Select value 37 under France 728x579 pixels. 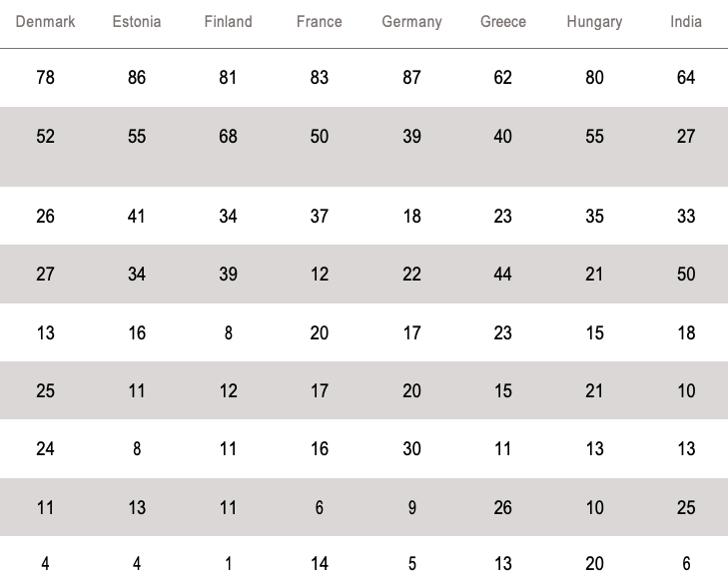point(320,217)
